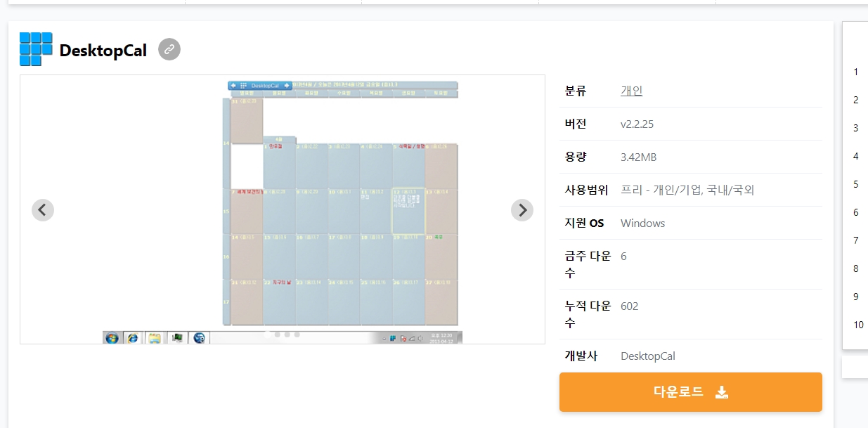The width and height of the screenshot is (868, 428).
Task: Click the cumulative download count 602
Action: point(630,306)
